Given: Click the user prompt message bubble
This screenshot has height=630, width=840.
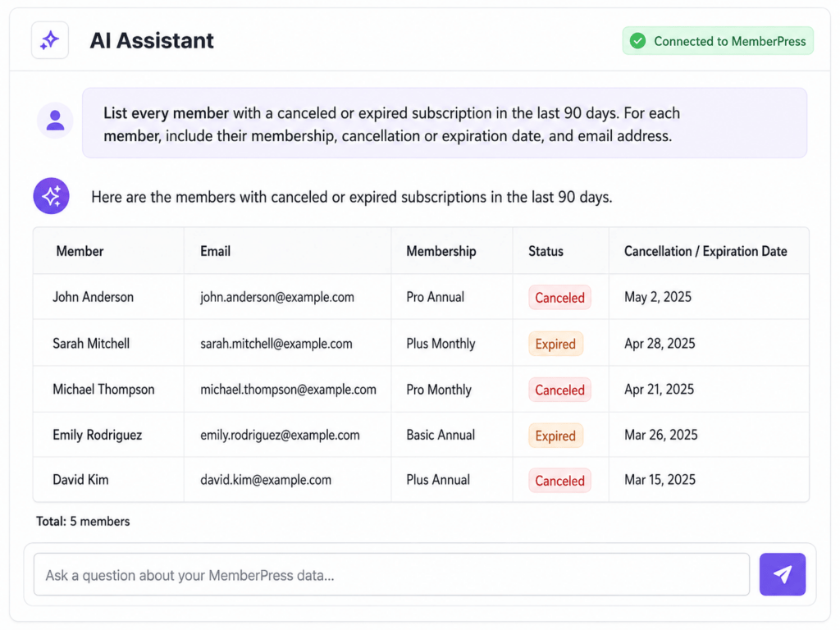Looking at the screenshot, I should pyautogui.click(x=445, y=123).
